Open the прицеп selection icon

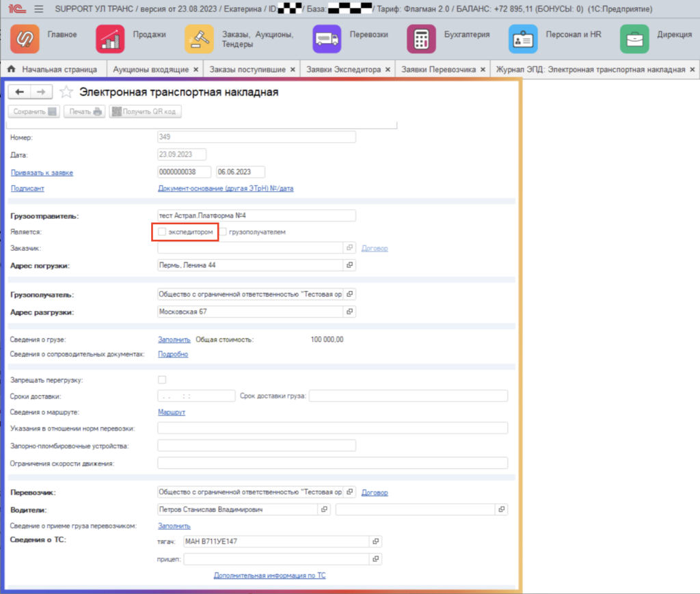pyautogui.click(x=375, y=558)
